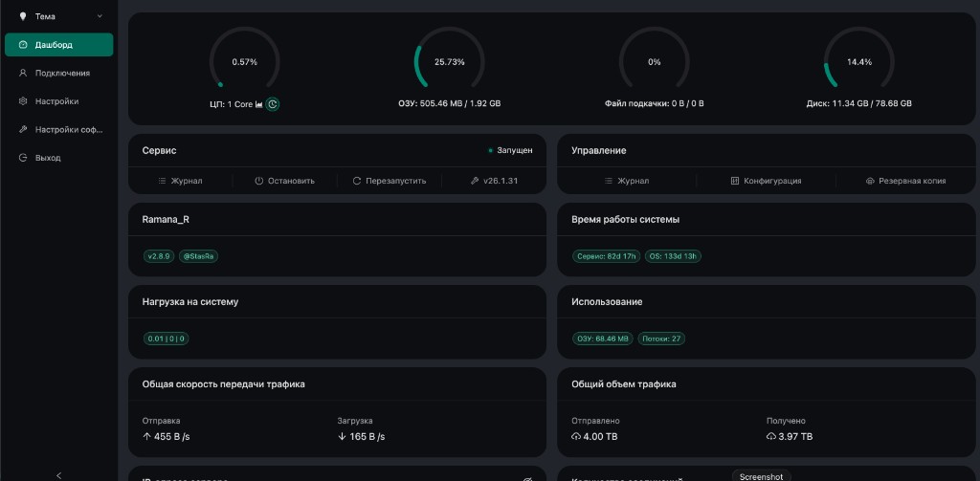This screenshot has height=481, width=980.
Task: Click the ЦП: 1 Core label
Action: click(232, 104)
